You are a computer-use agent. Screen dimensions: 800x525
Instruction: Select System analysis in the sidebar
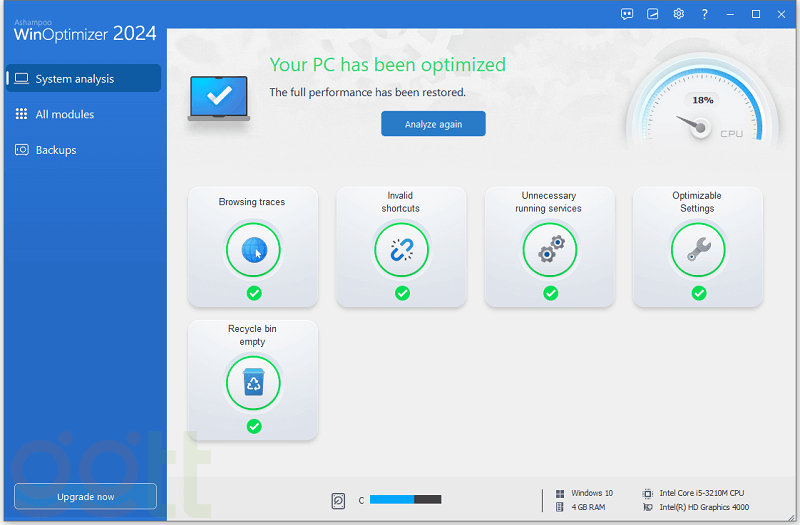[83, 79]
